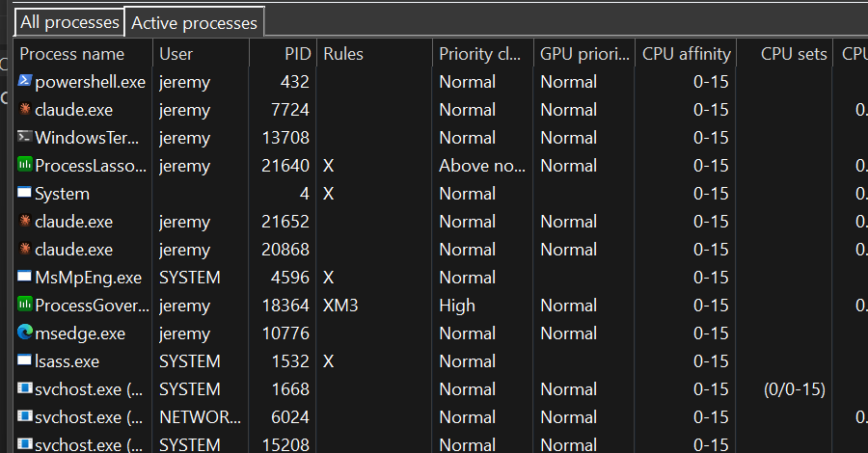Select the msedge.exe Edge icon

[x=25, y=332]
